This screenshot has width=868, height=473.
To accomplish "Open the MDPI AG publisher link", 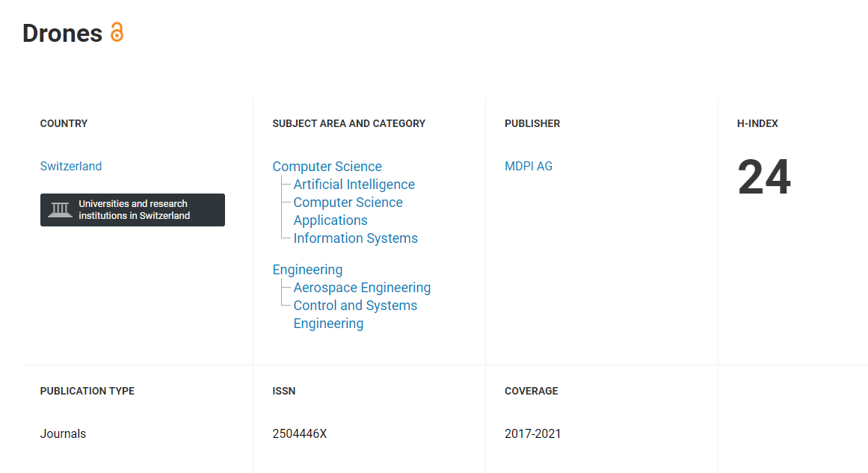I will [x=529, y=166].
